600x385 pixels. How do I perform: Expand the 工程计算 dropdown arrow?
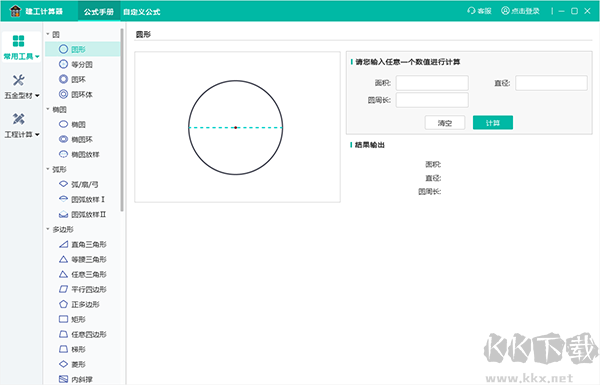(x=37, y=135)
